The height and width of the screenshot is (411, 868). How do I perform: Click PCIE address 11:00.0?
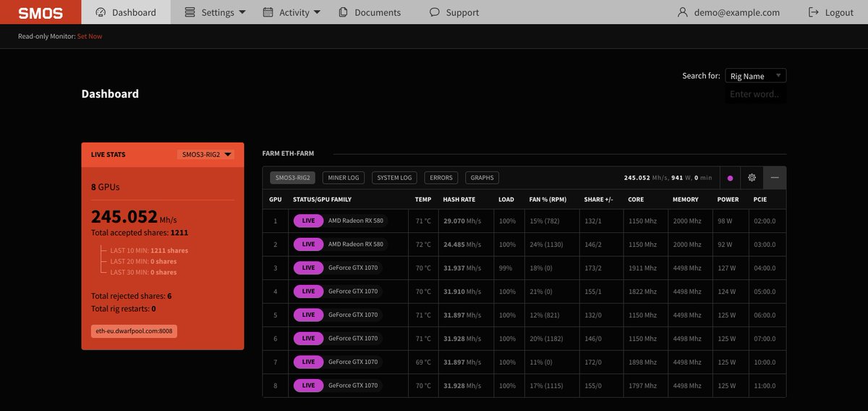(x=764, y=385)
